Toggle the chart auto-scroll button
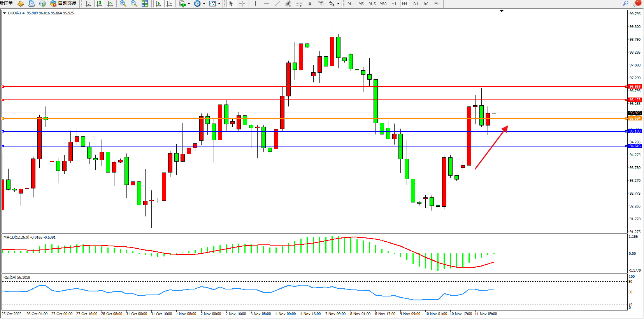Viewport: 644px width, 319px height. (x=158, y=3)
